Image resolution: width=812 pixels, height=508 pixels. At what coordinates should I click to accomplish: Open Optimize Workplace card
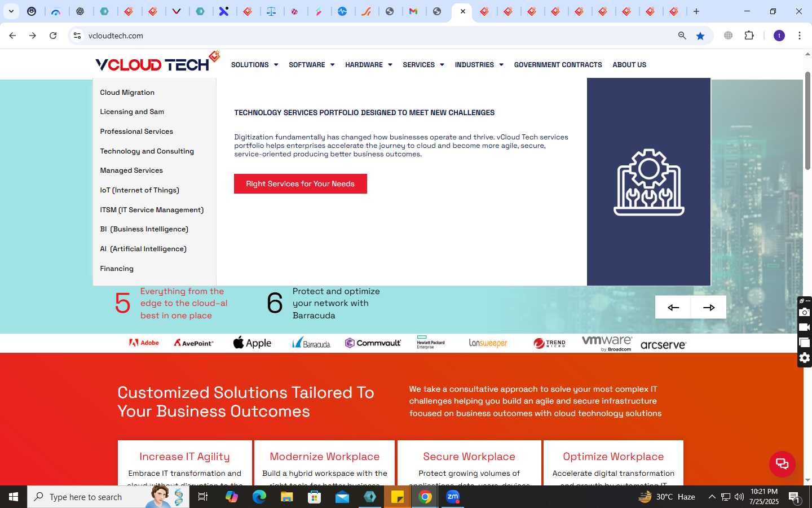tap(614, 463)
